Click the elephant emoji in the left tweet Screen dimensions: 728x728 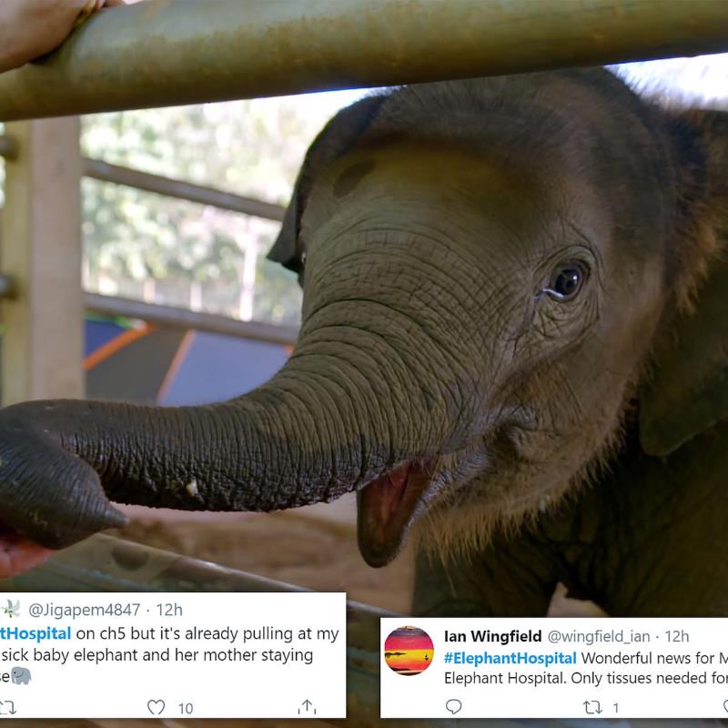(21, 675)
